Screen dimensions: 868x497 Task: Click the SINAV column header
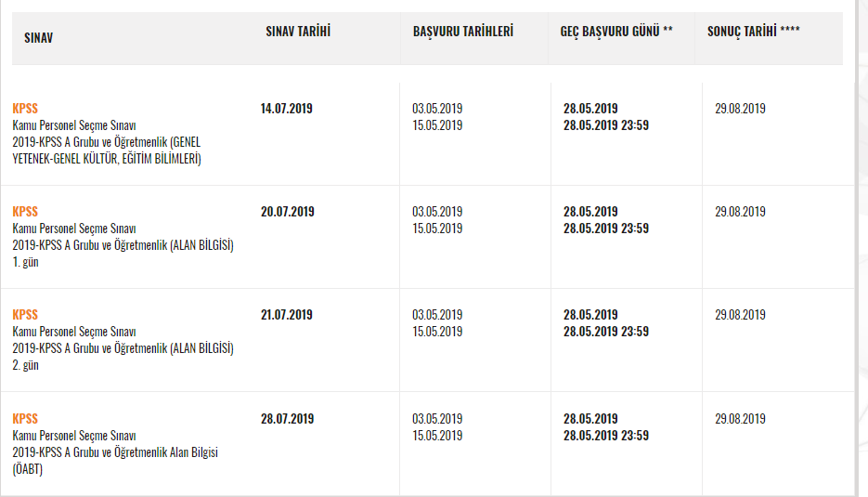[x=38, y=38]
